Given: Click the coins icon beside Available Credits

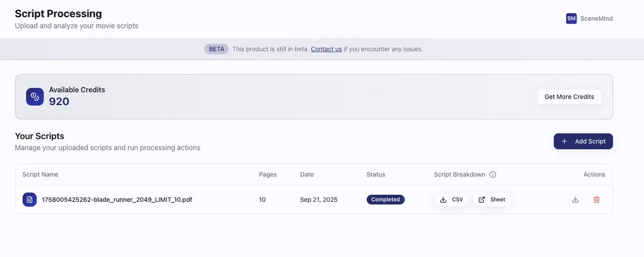Looking at the screenshot, I should pos(35,97).
